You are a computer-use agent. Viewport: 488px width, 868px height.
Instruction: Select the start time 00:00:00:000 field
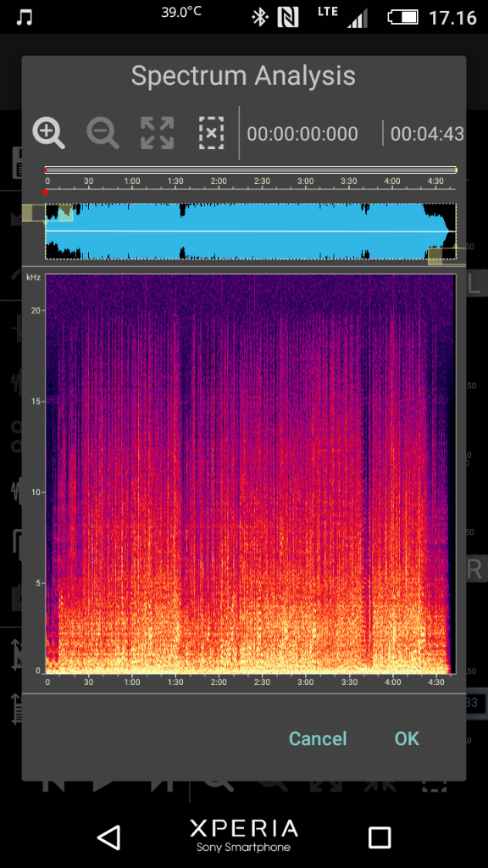pos(302,134)
